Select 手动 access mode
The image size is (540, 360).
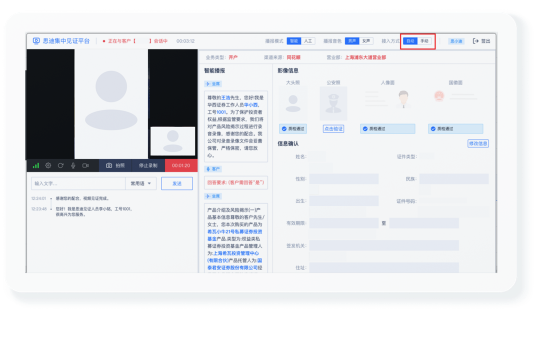pyautogui.click(x=424, y=41)
